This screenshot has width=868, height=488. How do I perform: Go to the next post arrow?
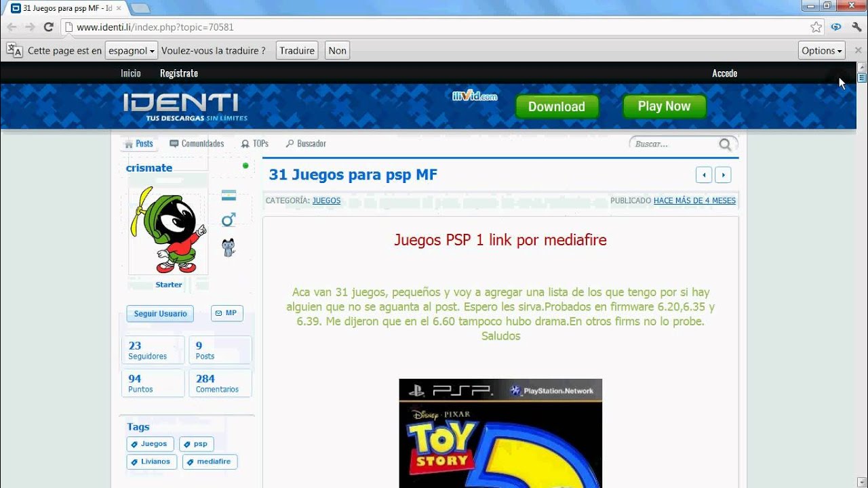coord(723,175)
